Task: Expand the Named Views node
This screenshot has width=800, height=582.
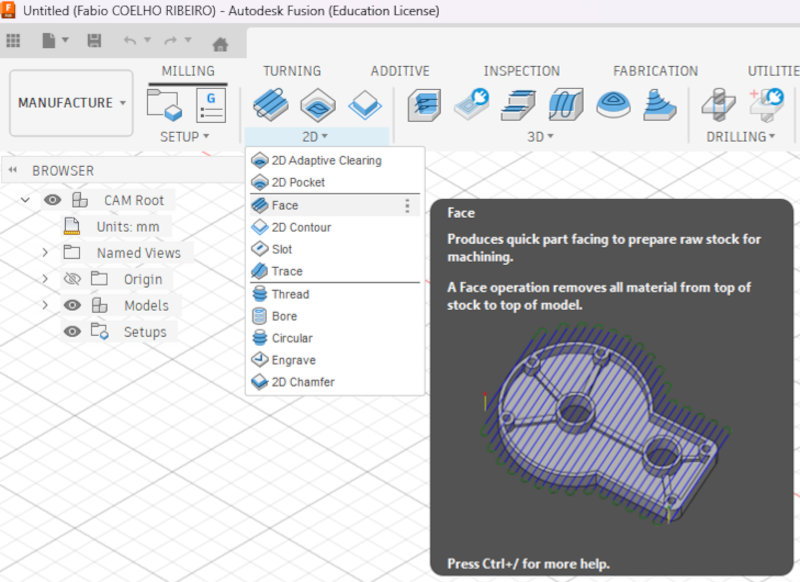Action: click(x=45, y=252)
